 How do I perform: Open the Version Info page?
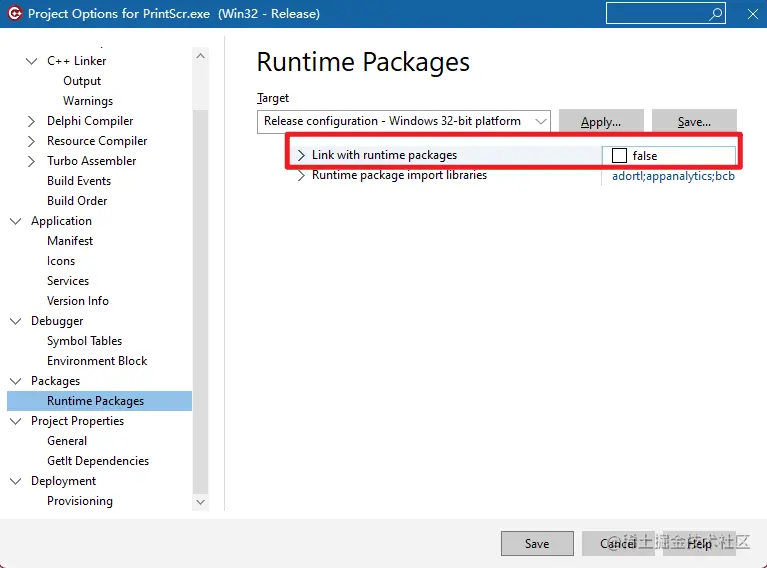point(78,301)
